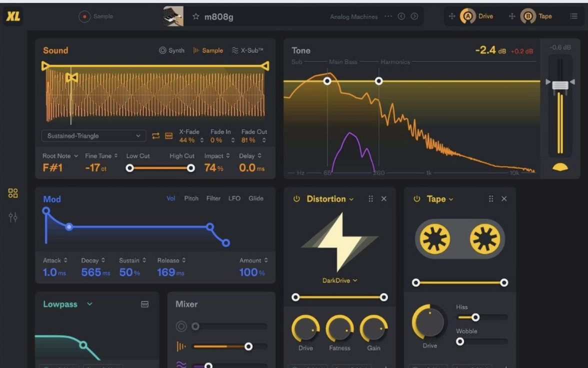588x368 pixels.
Task: Select the Glide tab in Mod
Action: pyautogui.click(x=256, y=198)
